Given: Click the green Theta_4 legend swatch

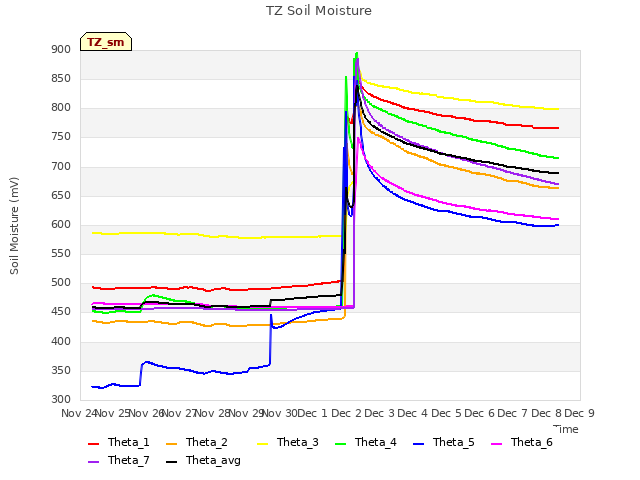Looking at the screenshot, I should point(340,444).
